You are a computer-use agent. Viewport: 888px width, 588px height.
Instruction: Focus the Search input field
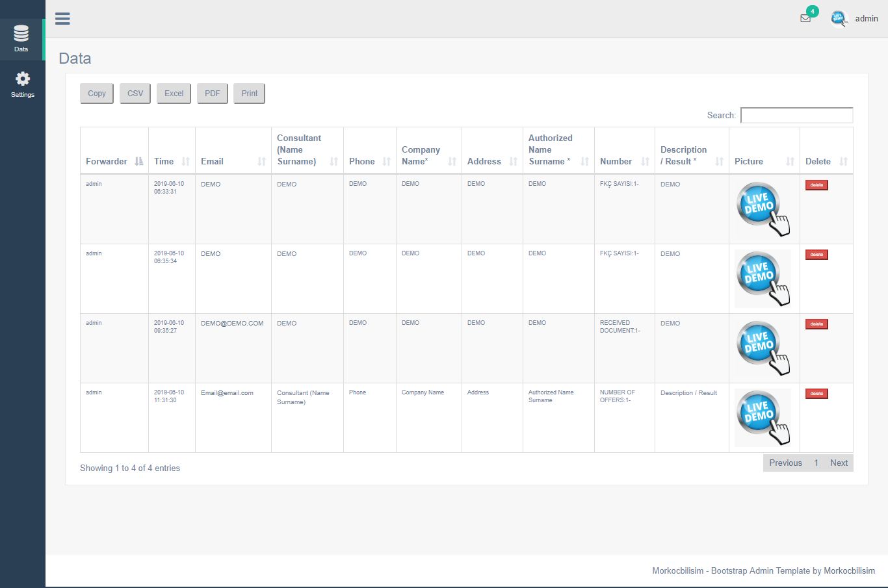[x=796, y=115]
